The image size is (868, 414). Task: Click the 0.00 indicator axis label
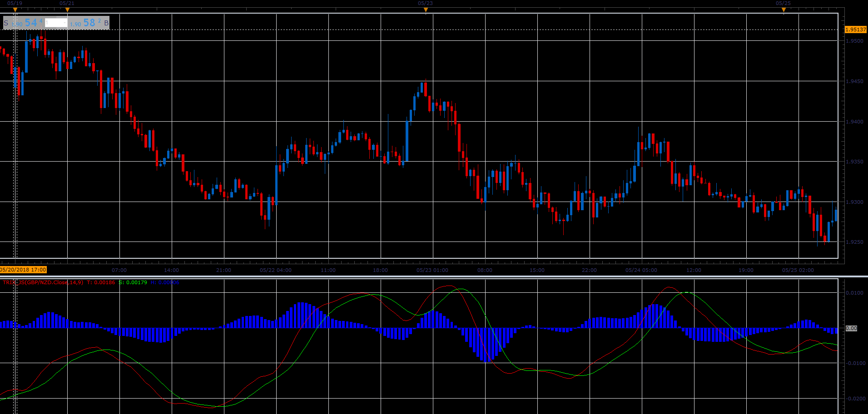click(851, 328)
